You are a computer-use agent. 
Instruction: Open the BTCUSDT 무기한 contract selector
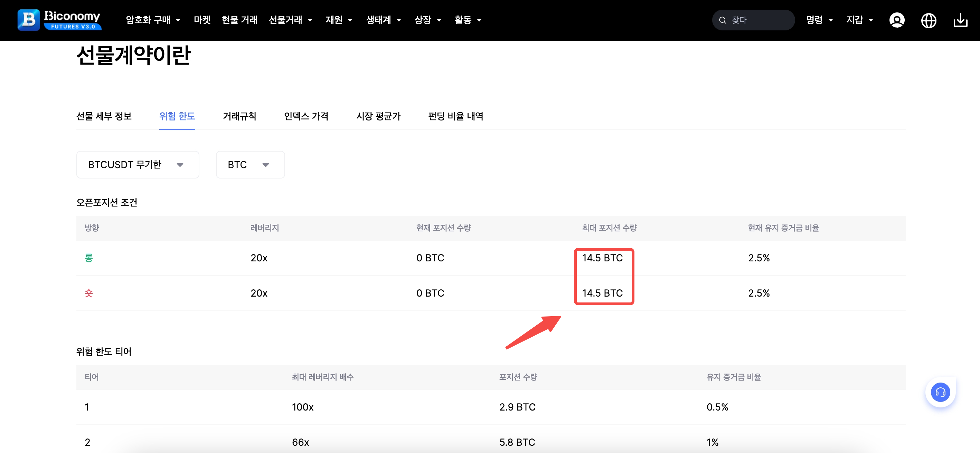tap(138, 165)
